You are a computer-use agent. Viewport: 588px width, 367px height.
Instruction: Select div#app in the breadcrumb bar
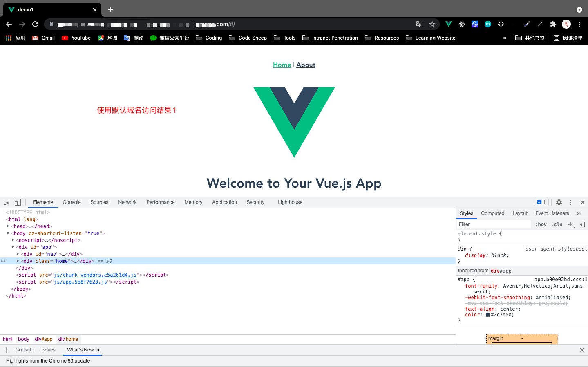point(44,339)
